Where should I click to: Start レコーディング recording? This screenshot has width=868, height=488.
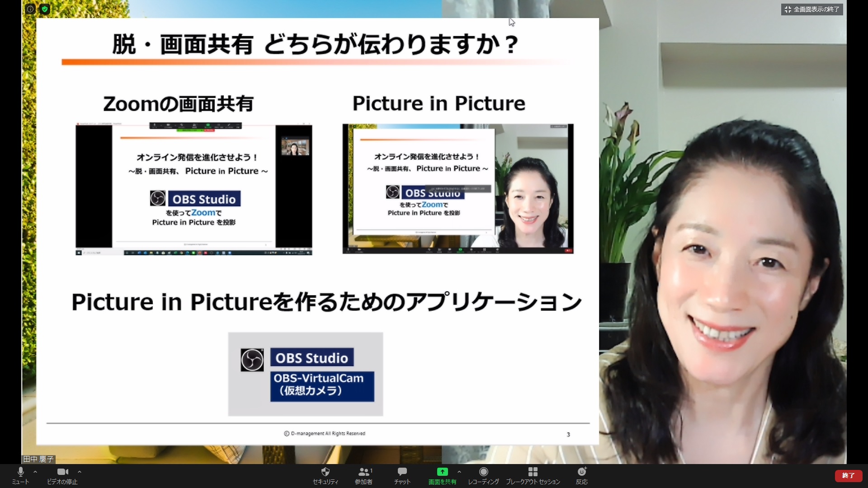pos(483,476)
